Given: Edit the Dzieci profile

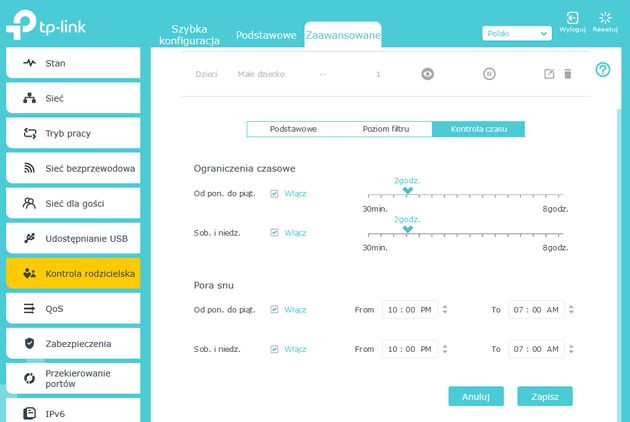Looking at the screenshot, I should 549,74.
